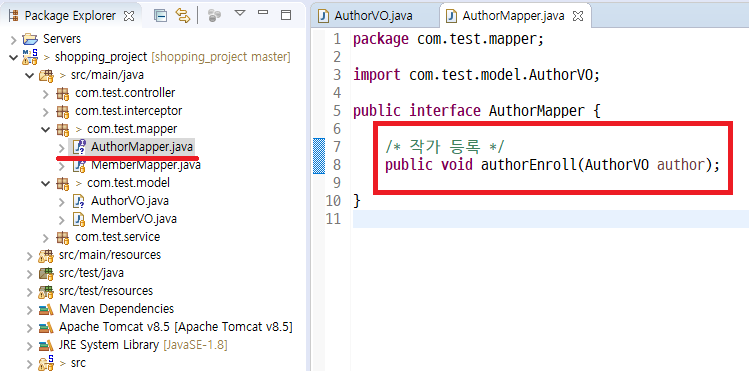Image resolution: width=749 pixels, height=371 pixels.
Task: Select the Package Explorer tab
Action: [70, 16]
